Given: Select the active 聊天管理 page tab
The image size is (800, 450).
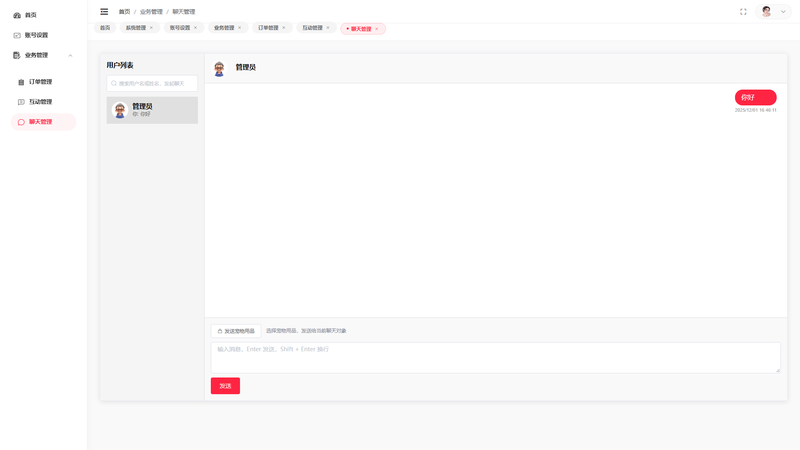Looking at the screenshot, I should [x=361, y=29].
